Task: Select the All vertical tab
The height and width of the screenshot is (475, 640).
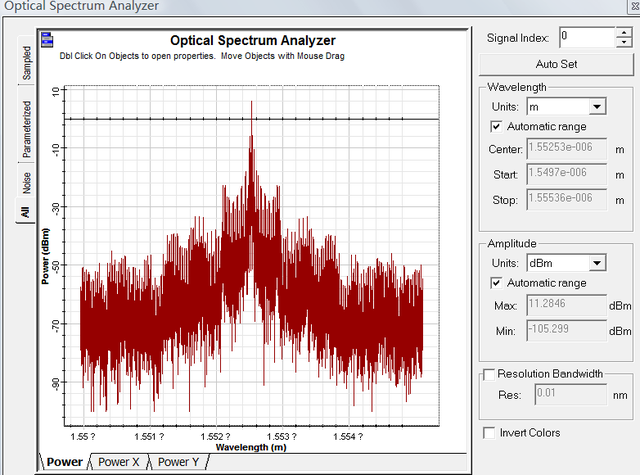Action: point(25,211)
